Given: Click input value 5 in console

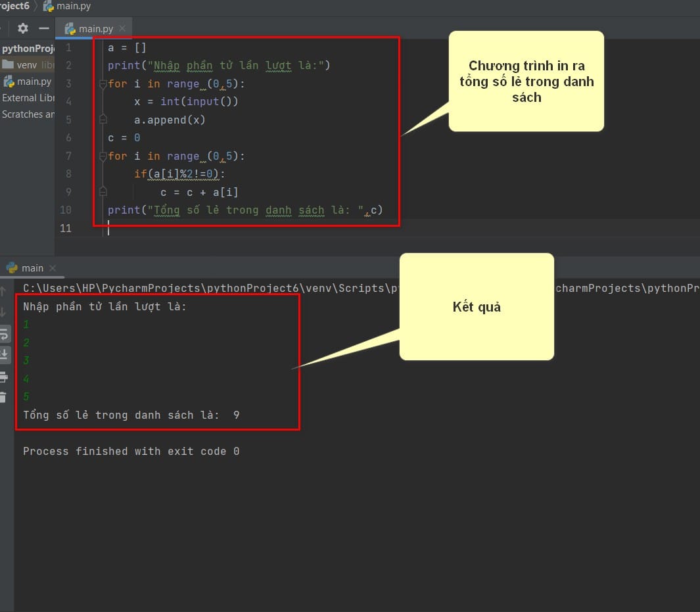Looking at the screenshot, I should pos(26,396).
